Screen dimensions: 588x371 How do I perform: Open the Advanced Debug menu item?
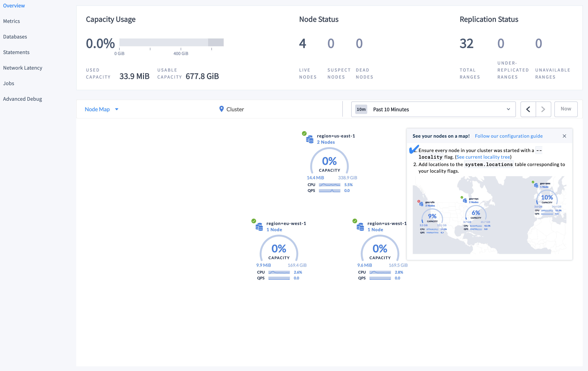click(x=22, y=99)
